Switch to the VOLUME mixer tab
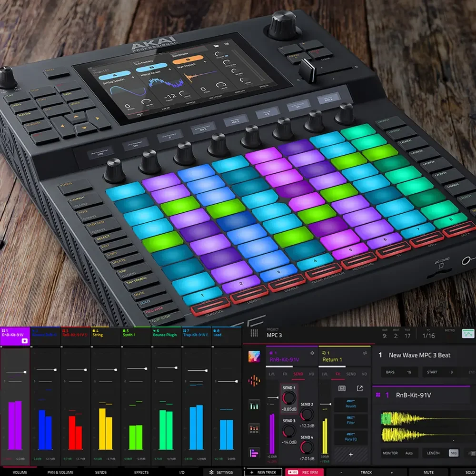Image resolution: width=476 pixels, height=476 pixels. 20,472
